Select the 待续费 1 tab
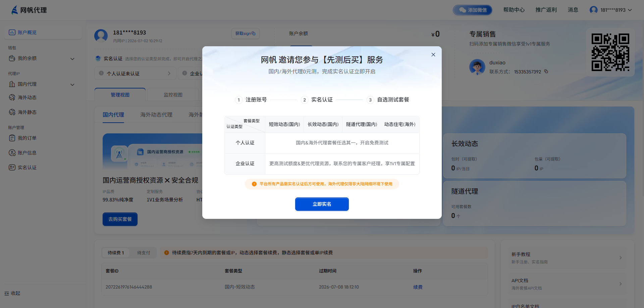The height and width of the screenshot is (308, 644). [x=116, y=253]
